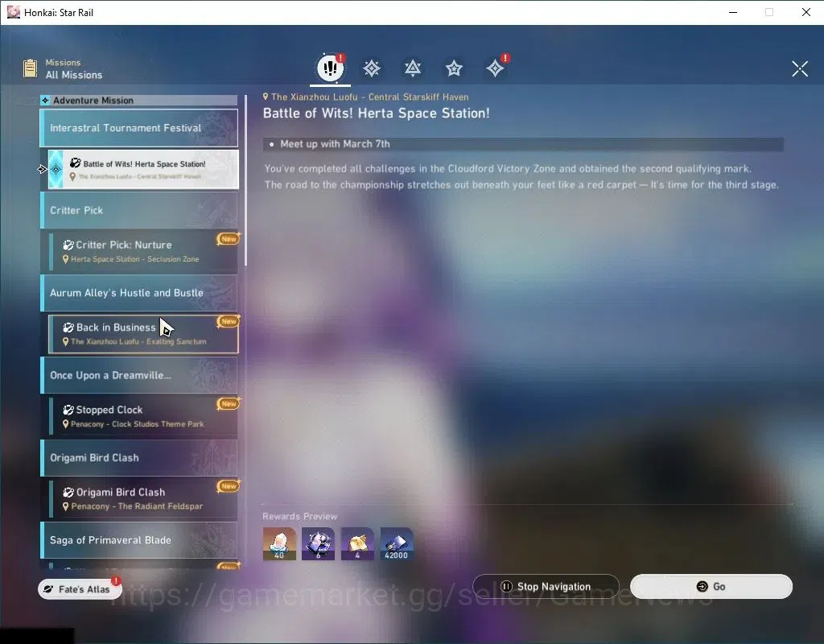Switch to the last four-point star tab

coord(495,68)
